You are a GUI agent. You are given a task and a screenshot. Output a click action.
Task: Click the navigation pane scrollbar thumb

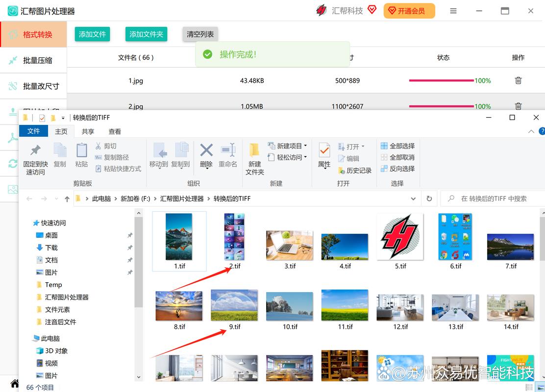[139, 262]
